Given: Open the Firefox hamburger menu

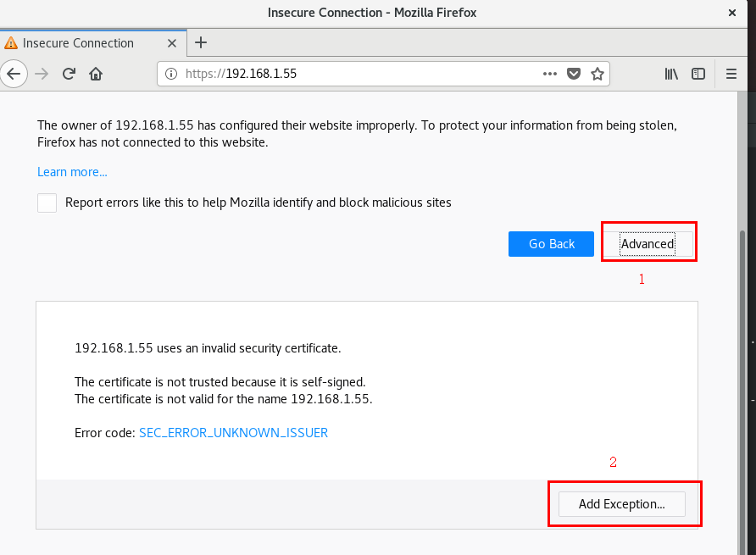Looking at the screenshot, I should click(731, 74).
